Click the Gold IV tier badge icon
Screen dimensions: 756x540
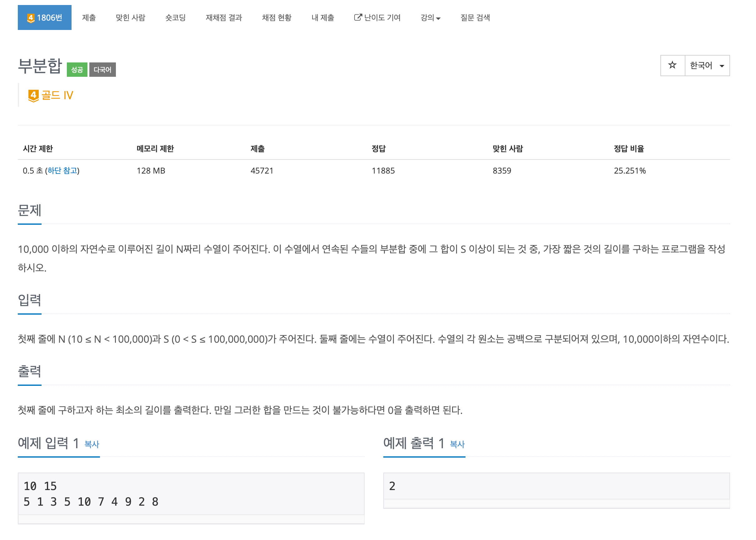(x=33, y=96)
